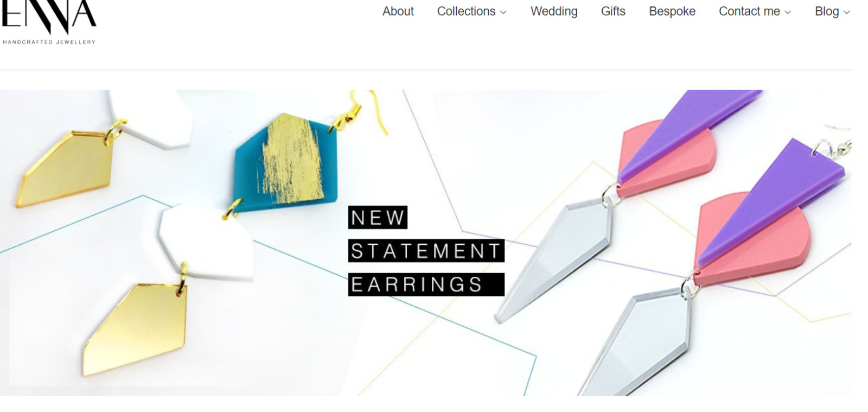Image resolution: width=868 pixels, height=412 pixels.
Task: Click the NEW banner label
Action: tap(378, 218)
